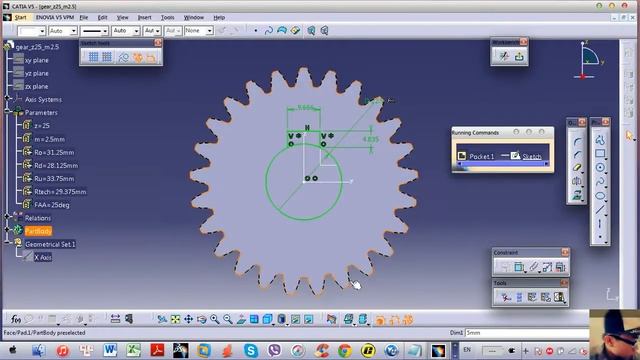This screenshot has height=360, width=640.
Task: Toggle the Grid display in Sketch tools
Action: tap(93, 57)
